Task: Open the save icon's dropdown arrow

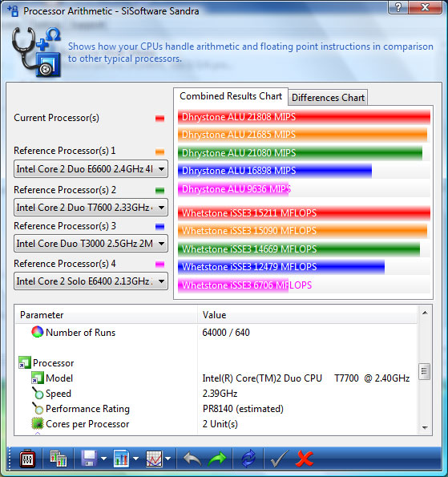Action: click(103, 459)
